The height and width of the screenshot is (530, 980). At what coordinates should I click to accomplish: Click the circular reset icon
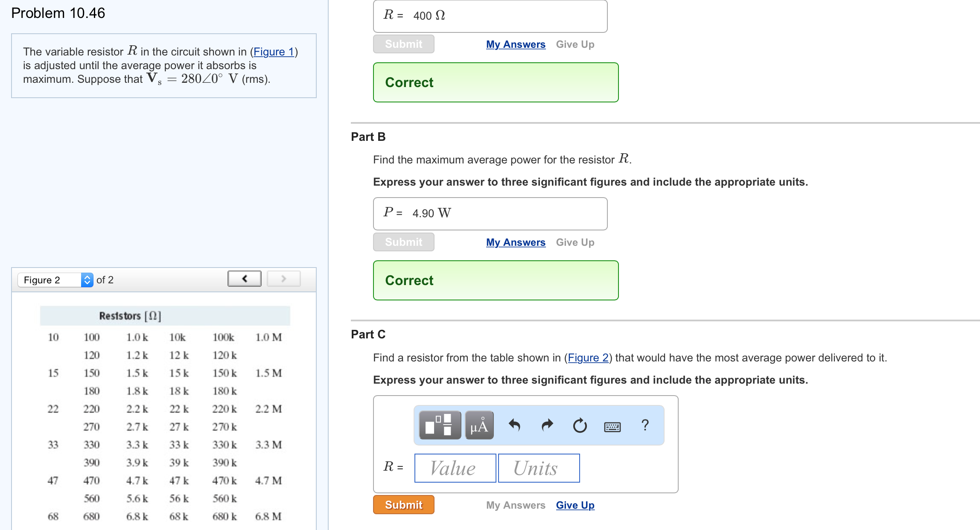580,425
